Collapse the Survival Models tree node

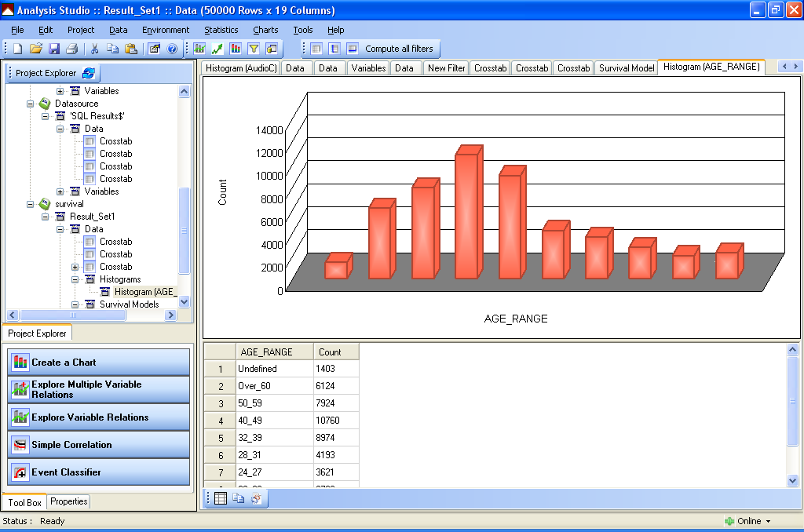tap(75, 304)
